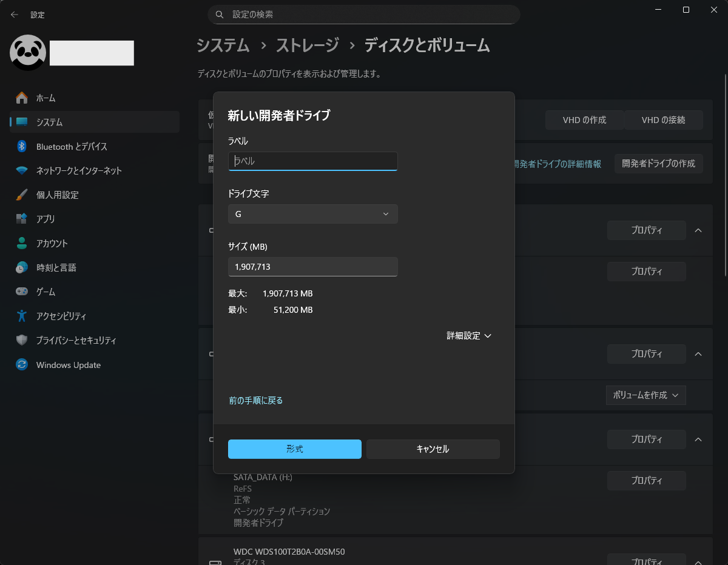Click the サイズ (MB) input field
This screenshot has width=728, height=565.
pyautogui.click(x=312, y=267)
